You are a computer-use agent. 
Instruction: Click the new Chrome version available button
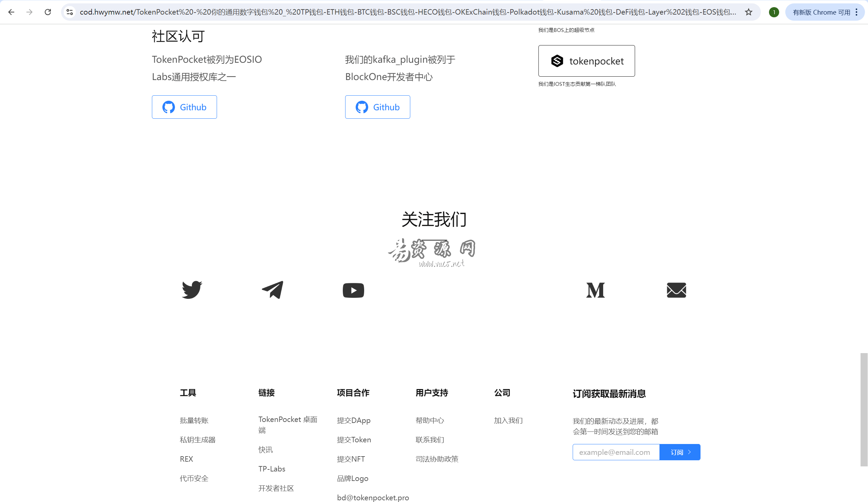click(x=821, y=12)
